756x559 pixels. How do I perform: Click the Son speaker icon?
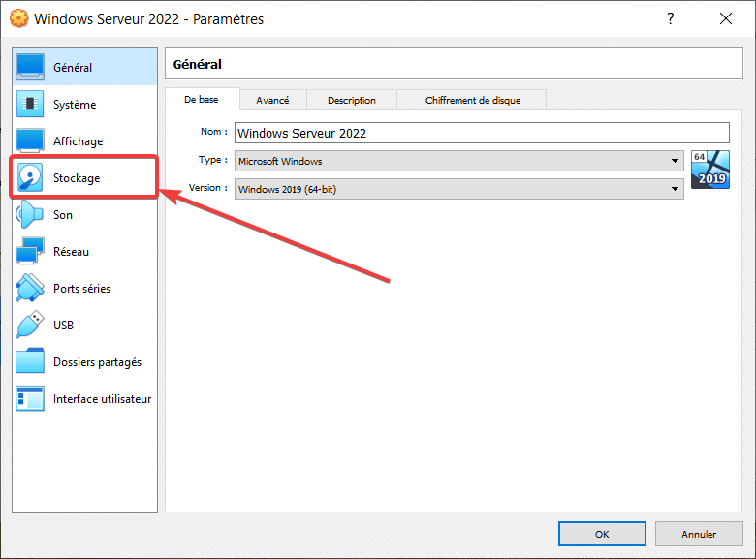click(29, 214)
